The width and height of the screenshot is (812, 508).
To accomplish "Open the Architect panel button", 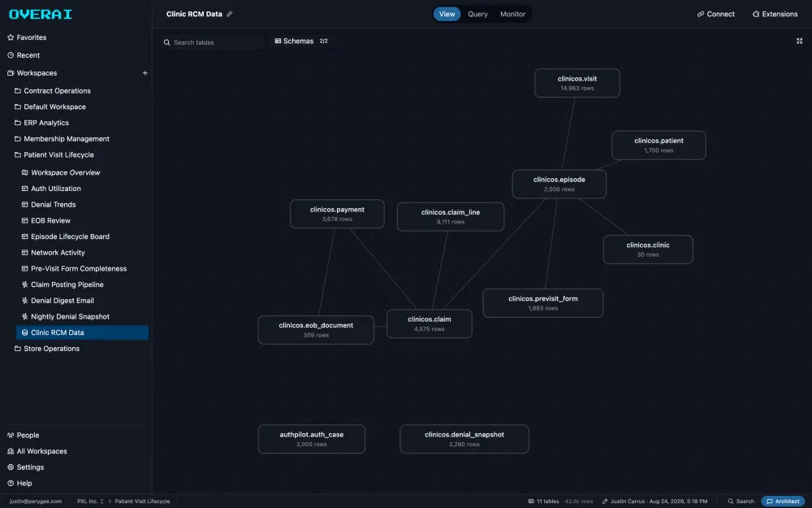I will click(x=783, y=501).
